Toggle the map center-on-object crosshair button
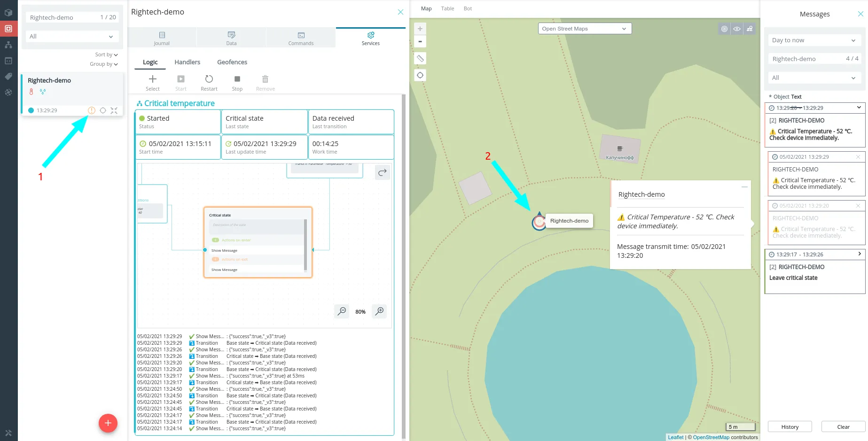The width and height of the screenshot is (868, 441). point(420,75)
